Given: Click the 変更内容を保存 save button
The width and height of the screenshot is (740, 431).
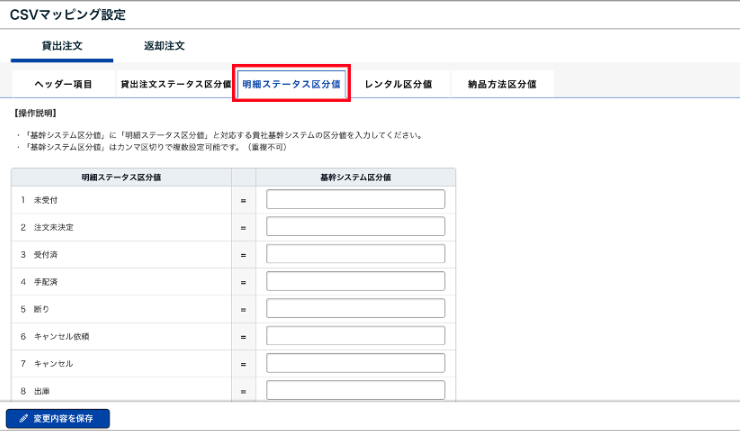Looking at the screenshot, I should tap(57, 418).
